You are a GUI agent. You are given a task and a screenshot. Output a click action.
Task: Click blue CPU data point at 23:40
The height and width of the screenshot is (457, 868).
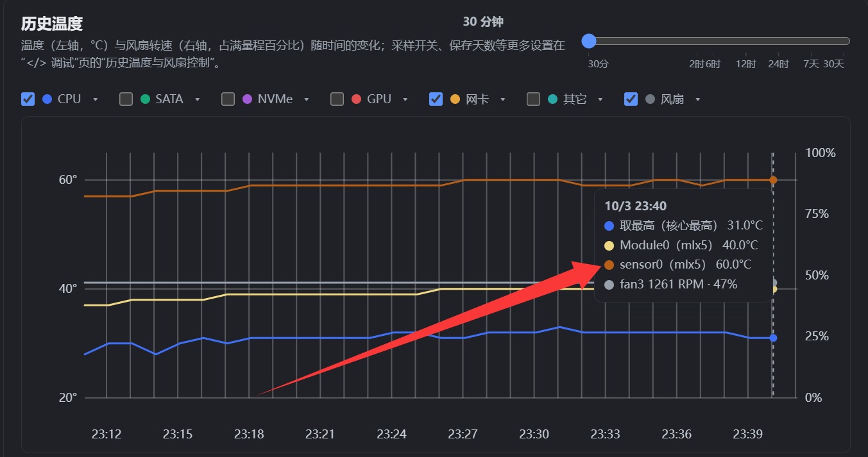point(773,338)
